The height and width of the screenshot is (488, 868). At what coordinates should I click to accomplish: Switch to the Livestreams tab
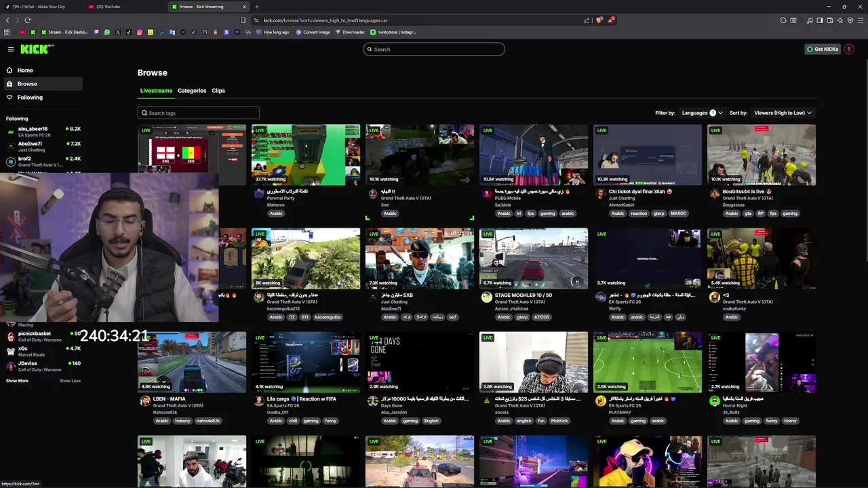[156, 91]
